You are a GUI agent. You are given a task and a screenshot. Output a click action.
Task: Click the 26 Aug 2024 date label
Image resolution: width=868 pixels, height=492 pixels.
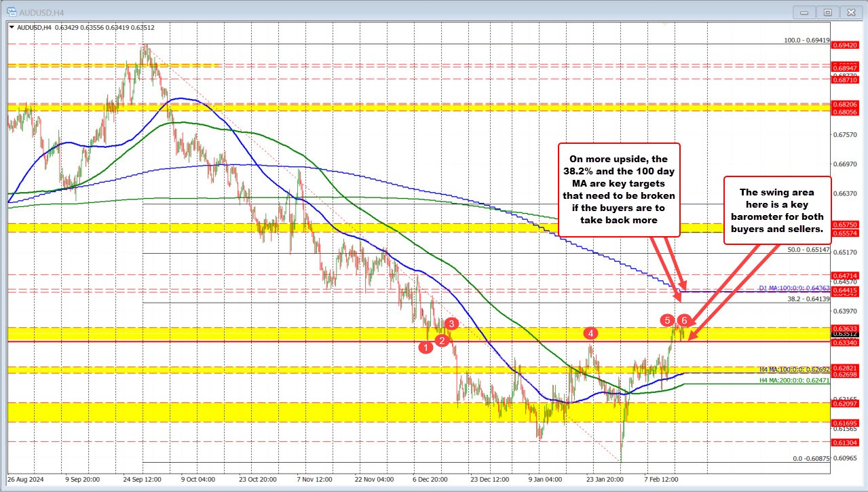[24, 478]
